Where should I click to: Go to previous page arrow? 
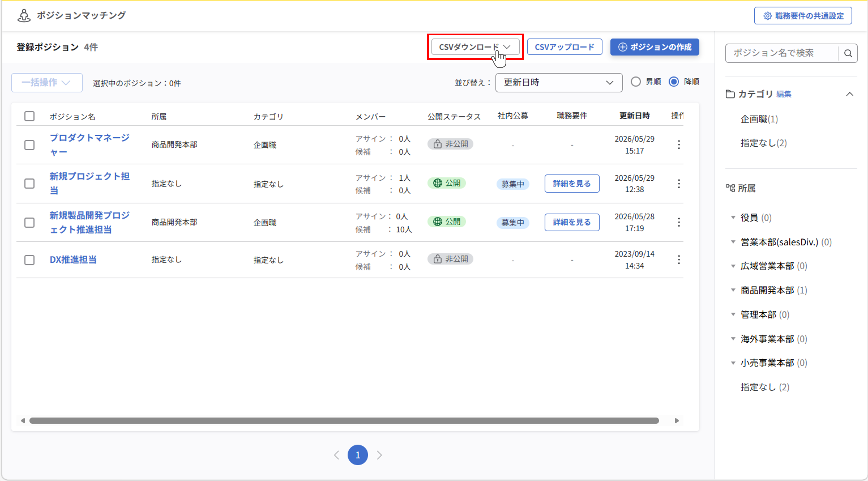click(336, 455)
